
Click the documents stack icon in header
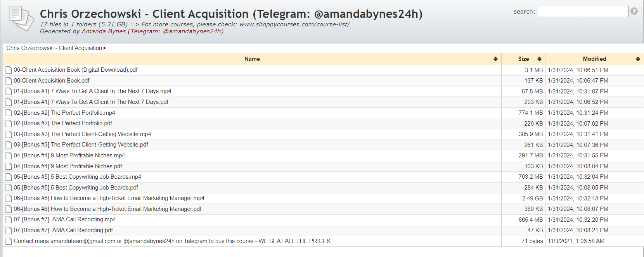[21, 18]
